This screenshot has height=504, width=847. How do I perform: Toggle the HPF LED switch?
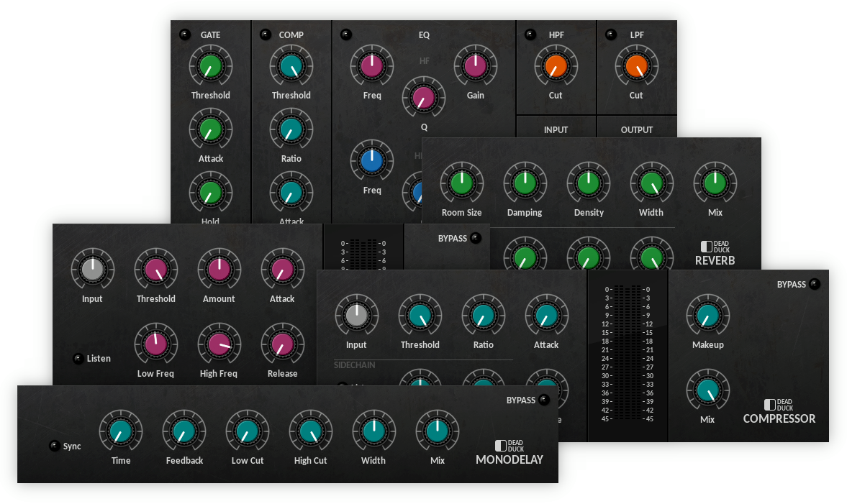point(530,35)
